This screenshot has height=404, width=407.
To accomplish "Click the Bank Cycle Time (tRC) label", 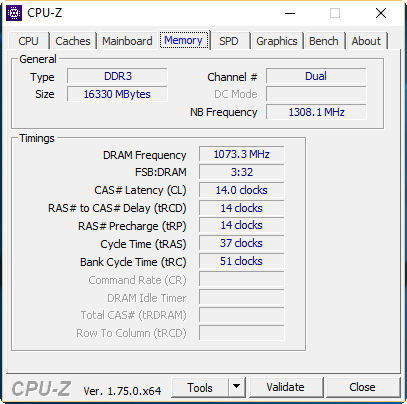I will point(133,262).
